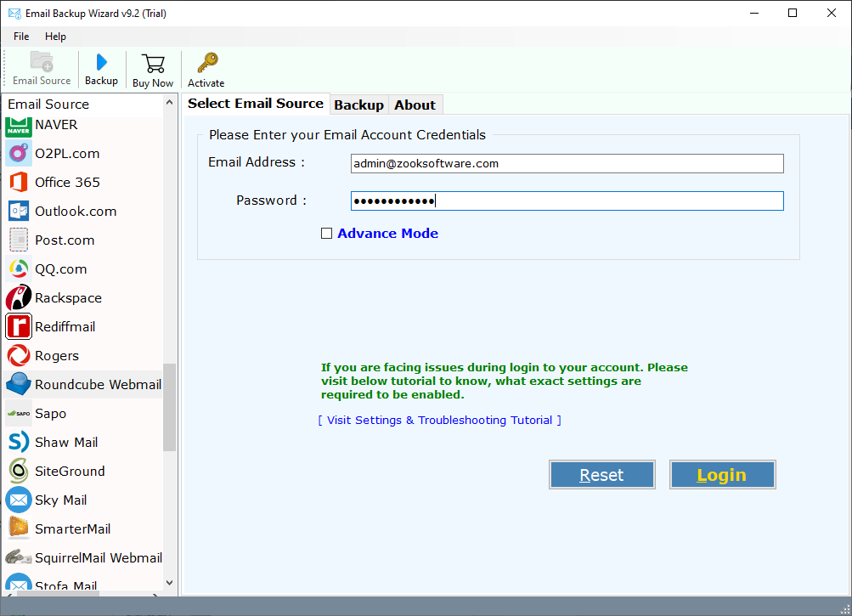The width and height of the screenshot is (852, 616).
Task: Click the Advance Mode label text
Action: coord(387,234)
